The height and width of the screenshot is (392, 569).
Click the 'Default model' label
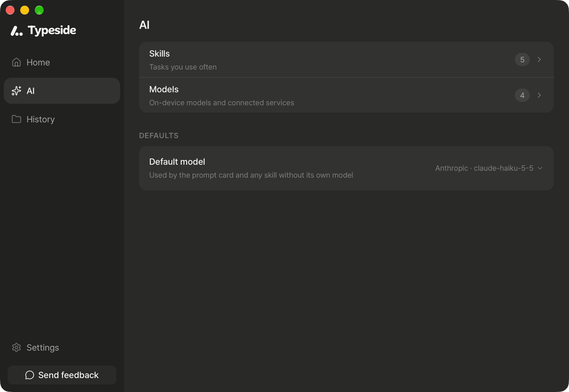click(x=177, y=162)
